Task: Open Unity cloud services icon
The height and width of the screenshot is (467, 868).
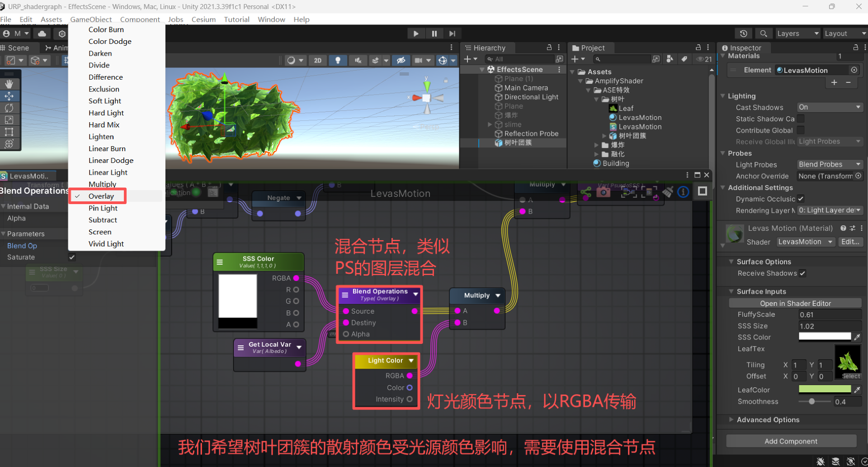Action: (x=42, y=33)
